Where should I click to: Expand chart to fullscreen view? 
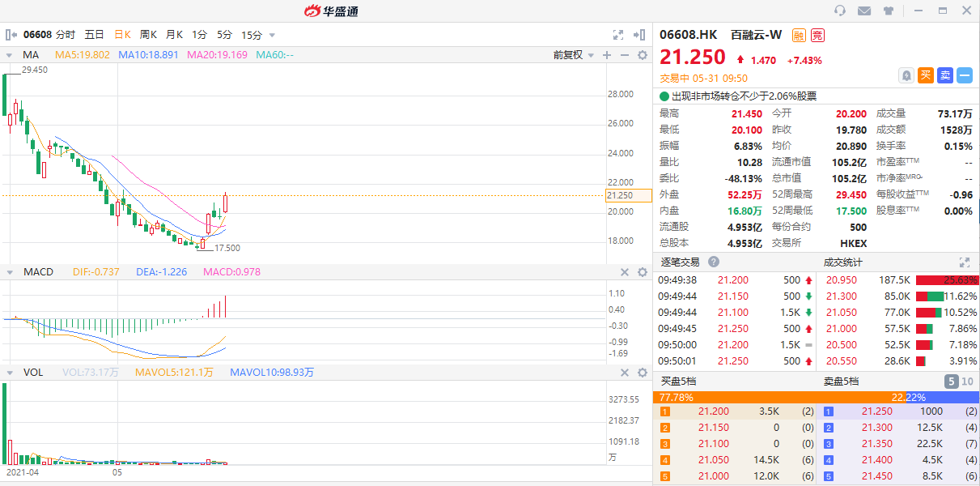click(618, 35)
